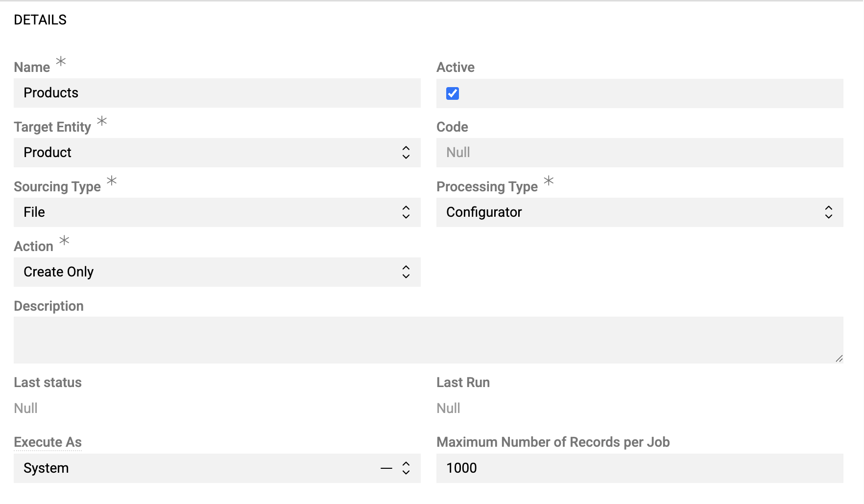Click the Description resize grip handle
Image resolution: width=864 pixels, height=504 pixels.
[839, 359]
